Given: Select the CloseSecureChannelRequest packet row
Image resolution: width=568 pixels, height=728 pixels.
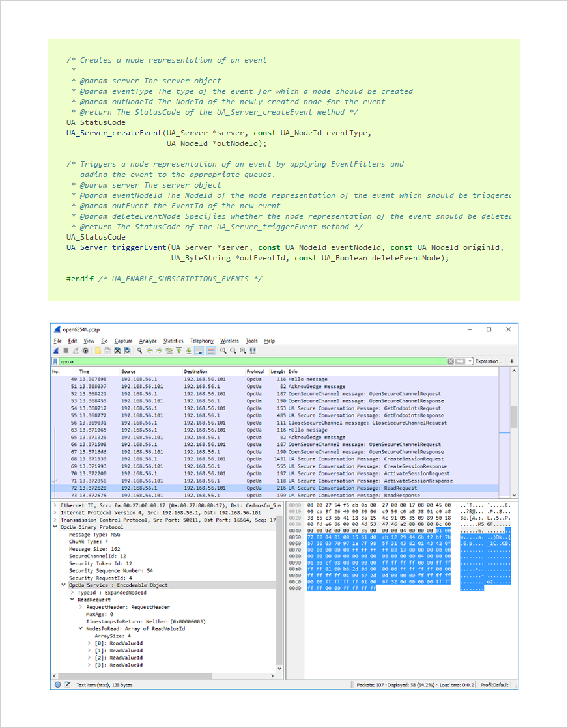Looking at the screenshot, I should coord(274,423).
